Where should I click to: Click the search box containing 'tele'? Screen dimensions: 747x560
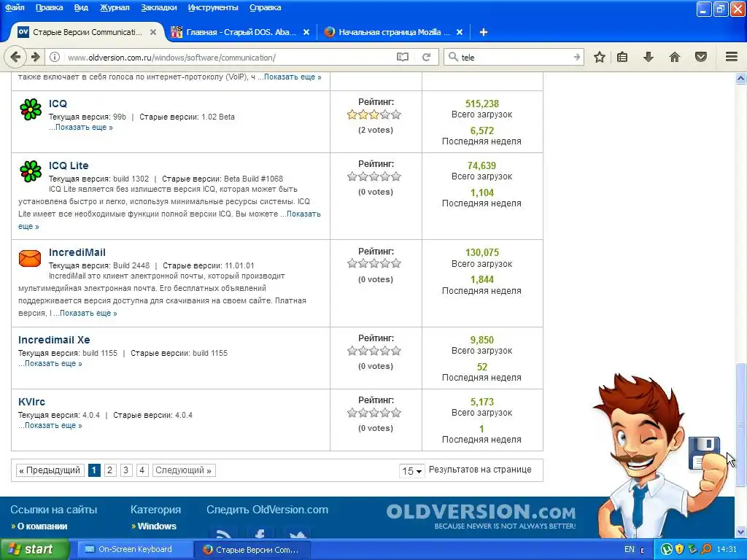(514, 57)
